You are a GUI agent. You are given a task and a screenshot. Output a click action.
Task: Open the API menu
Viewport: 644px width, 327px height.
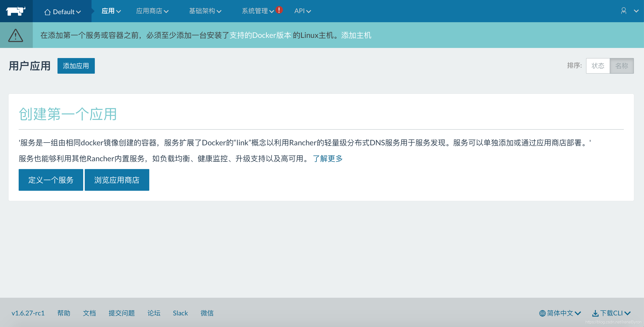click(303, 11)
